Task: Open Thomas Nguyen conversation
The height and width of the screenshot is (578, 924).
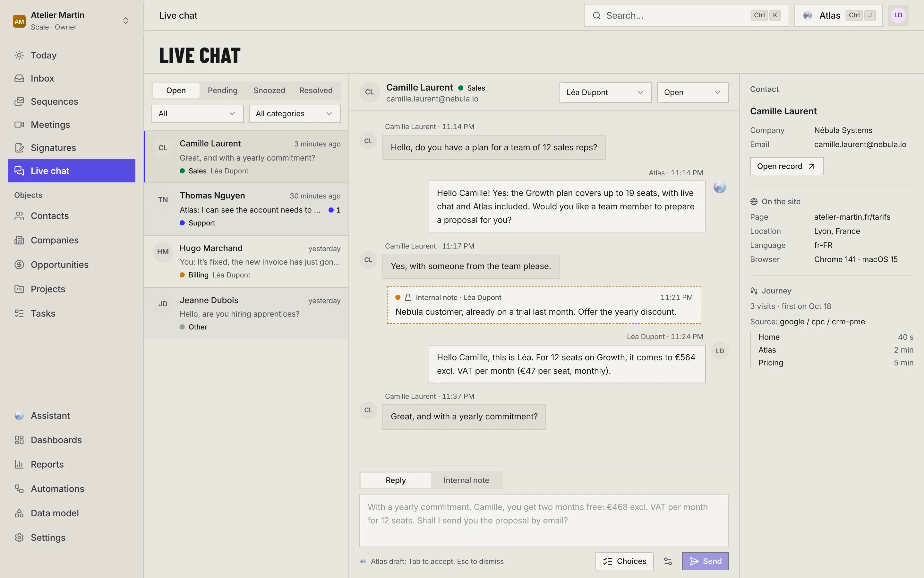Action: [246, 209]
